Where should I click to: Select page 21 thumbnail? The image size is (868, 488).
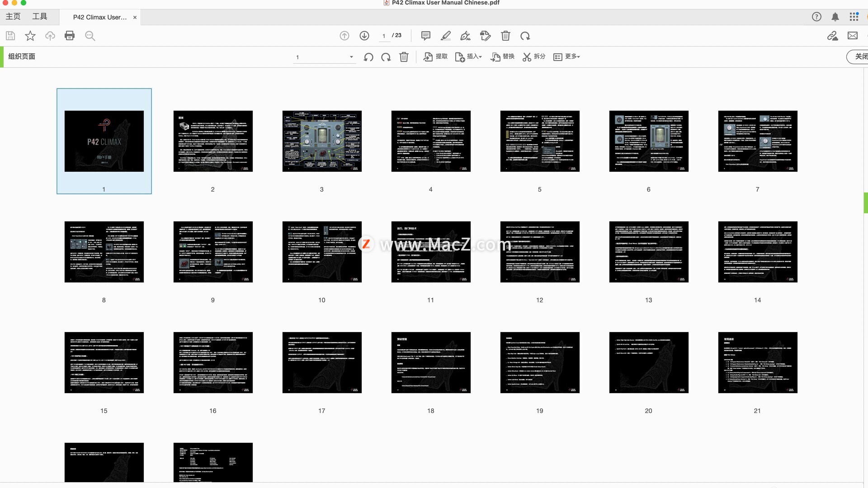(758, 362)
